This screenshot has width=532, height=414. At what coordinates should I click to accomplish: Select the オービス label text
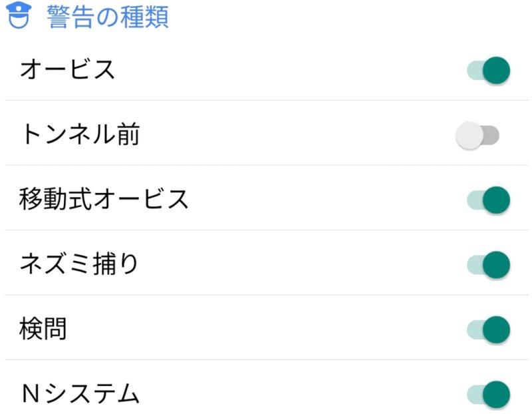tap(68, 70)
